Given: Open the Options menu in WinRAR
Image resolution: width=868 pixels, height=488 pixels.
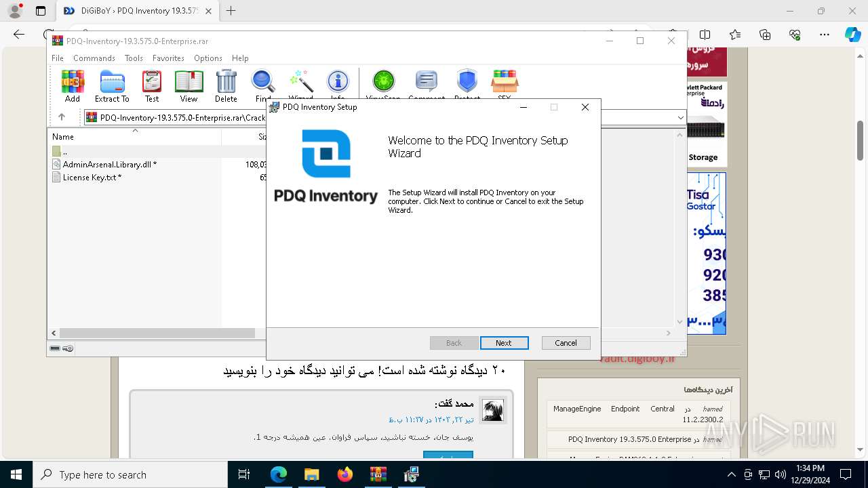Looking at the screenshot, I should (208, 58).
